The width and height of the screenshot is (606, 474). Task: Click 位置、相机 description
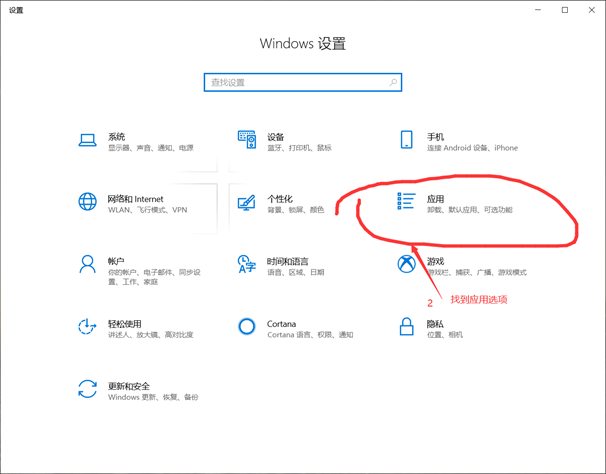pyautogui.click(x=444, y=335)
